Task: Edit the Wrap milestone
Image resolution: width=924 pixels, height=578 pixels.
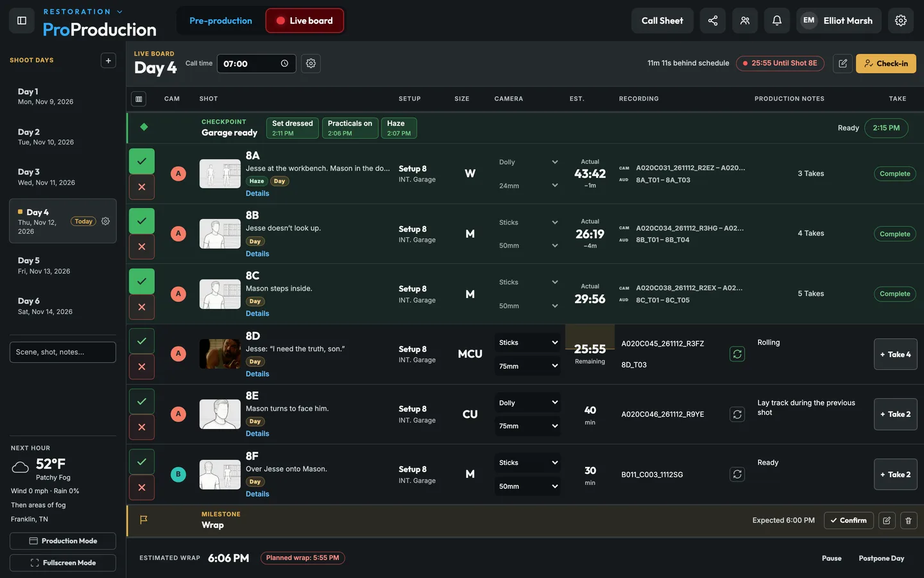Action: point(887,521)
